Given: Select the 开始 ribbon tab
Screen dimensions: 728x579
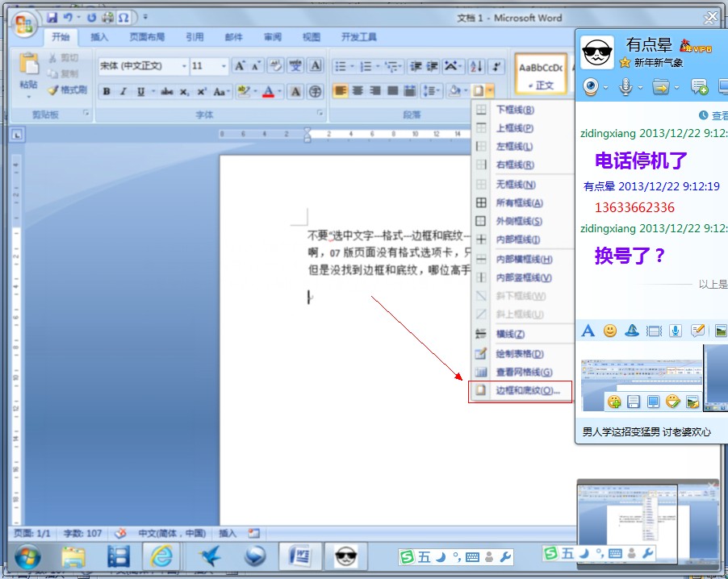Looking at the screenshot, I should pyautogui.click(x=61, y=37).
